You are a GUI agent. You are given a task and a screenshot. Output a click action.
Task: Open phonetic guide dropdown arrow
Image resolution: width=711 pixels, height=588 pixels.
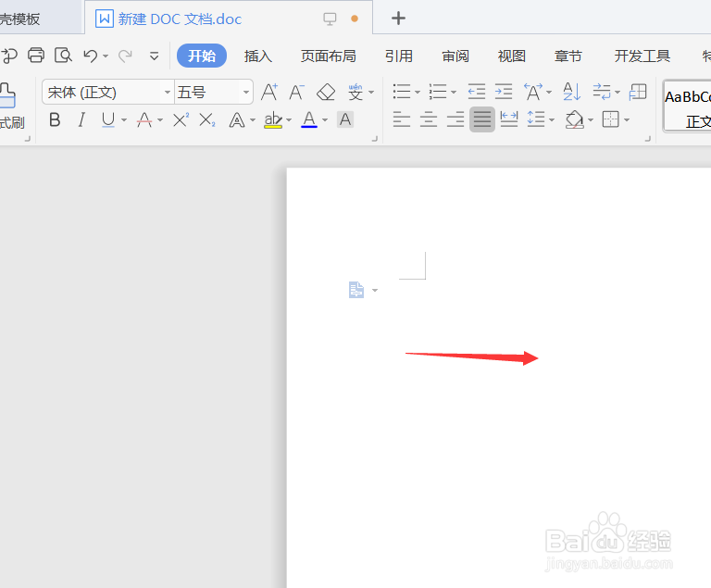(x=371, y=93)
